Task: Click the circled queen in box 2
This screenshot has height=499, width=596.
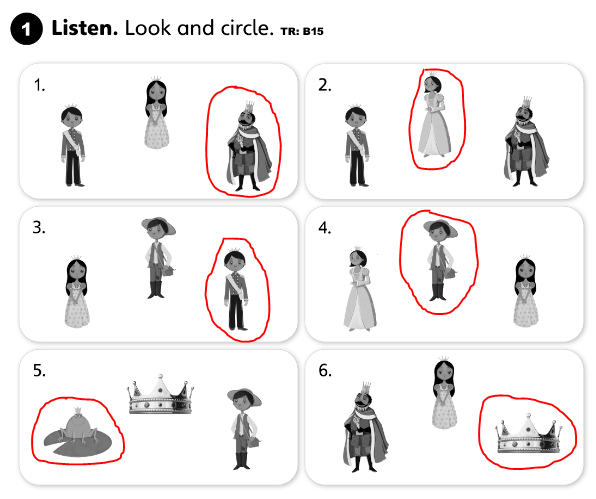Action: coord(434,114)
